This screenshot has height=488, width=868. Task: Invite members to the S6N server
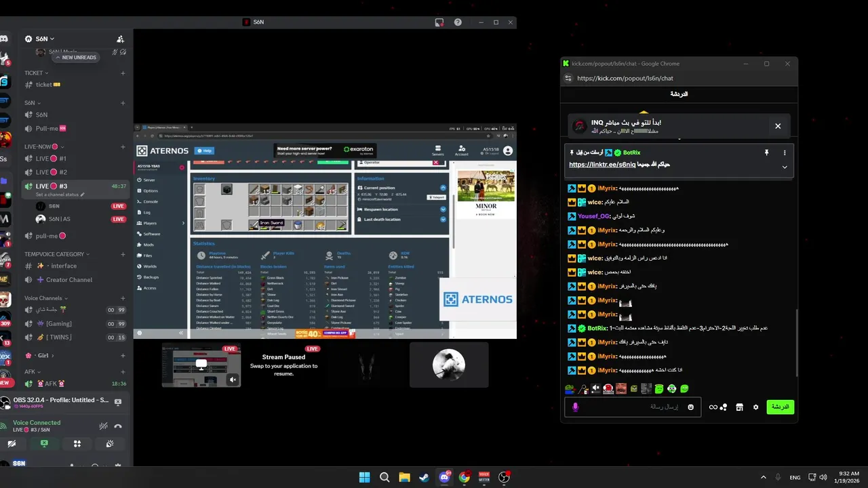pyautogui.click(x=120, y=39)
